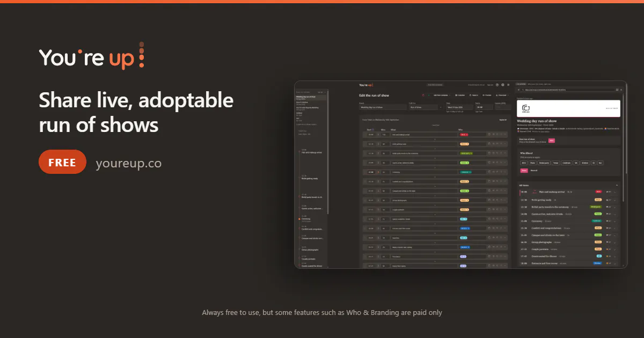Click the Starts time input field

[484, 107]
